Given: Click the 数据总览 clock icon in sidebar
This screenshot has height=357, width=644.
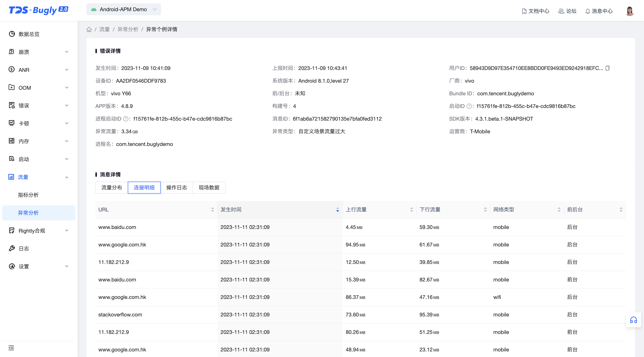Looking at the screenshot, I should coord(12,34).
